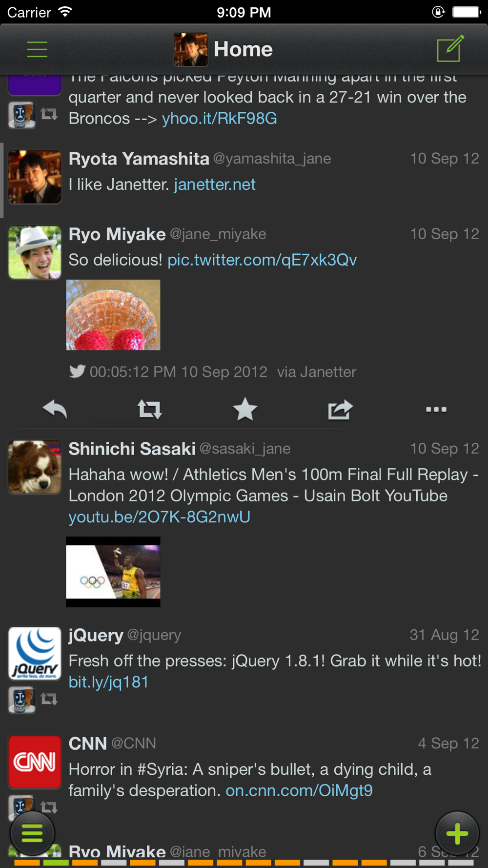This screenshot has height=868, width=488.
Task: Tap the green plus floating button
Action: pyautogui.click(x=457, y=833)
